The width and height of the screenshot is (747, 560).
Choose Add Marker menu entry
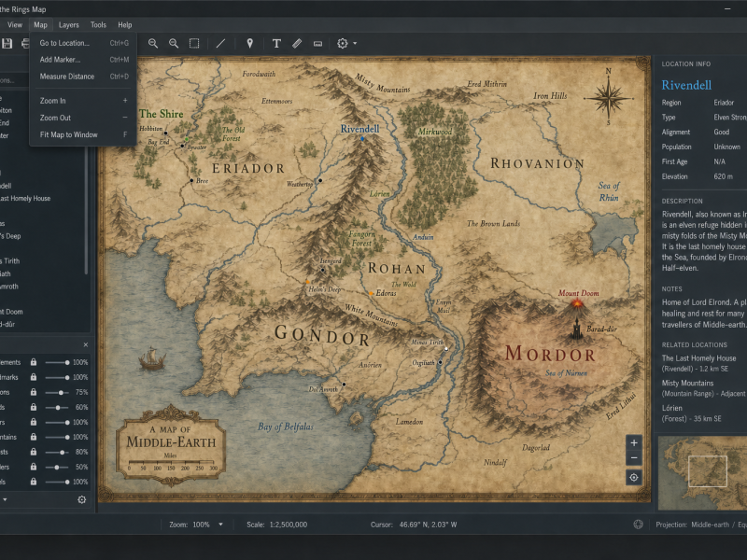83,60
